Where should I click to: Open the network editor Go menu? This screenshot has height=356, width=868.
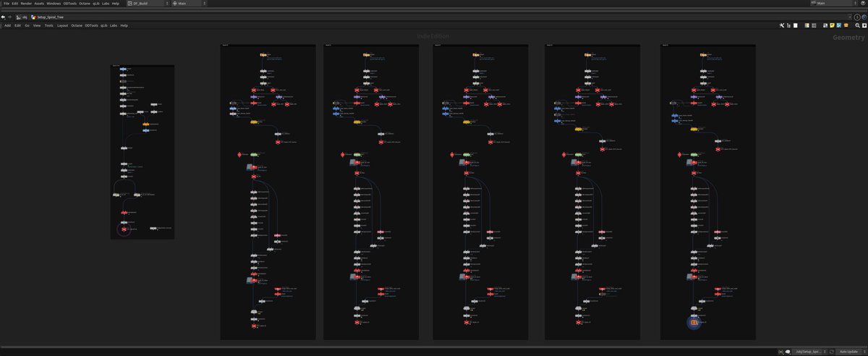[27, 25]
